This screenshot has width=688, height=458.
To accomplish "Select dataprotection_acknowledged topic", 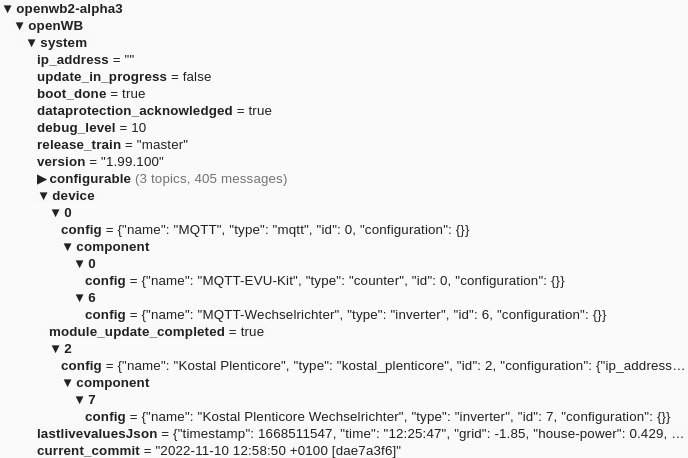I will (x=134, y=111).
